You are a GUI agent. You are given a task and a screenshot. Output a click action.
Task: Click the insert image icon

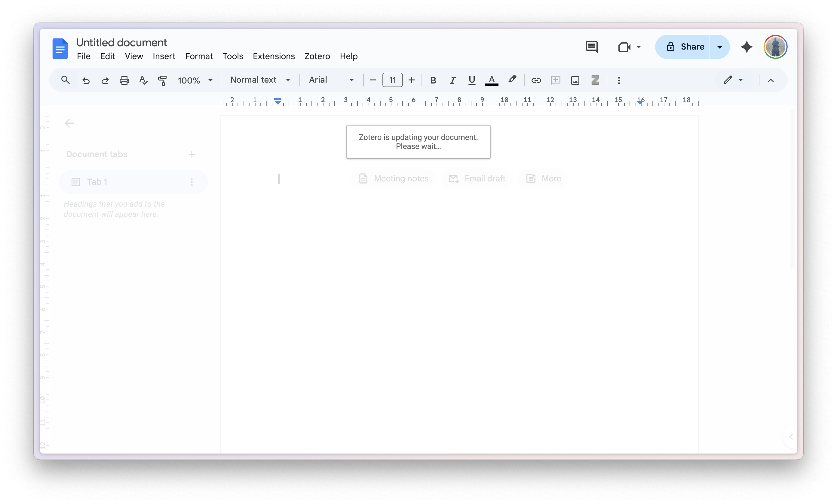[x=575, y=80]
